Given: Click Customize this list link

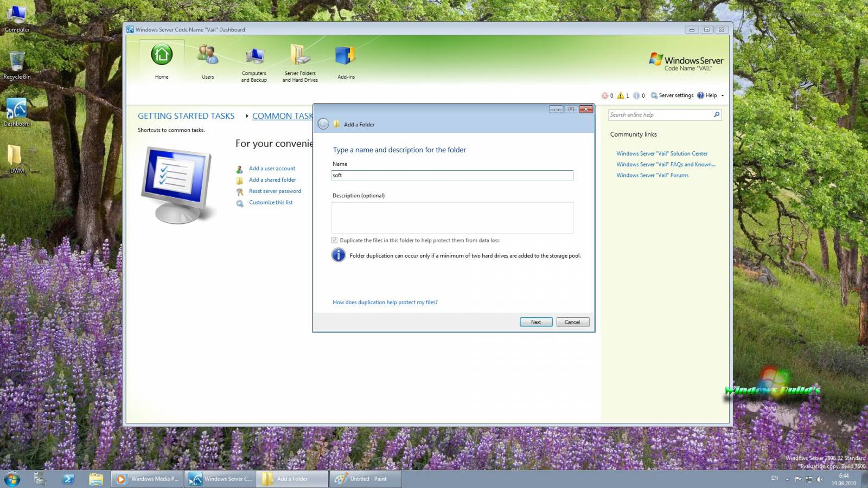Looking at the screenshot, I should tap(271, 203).
